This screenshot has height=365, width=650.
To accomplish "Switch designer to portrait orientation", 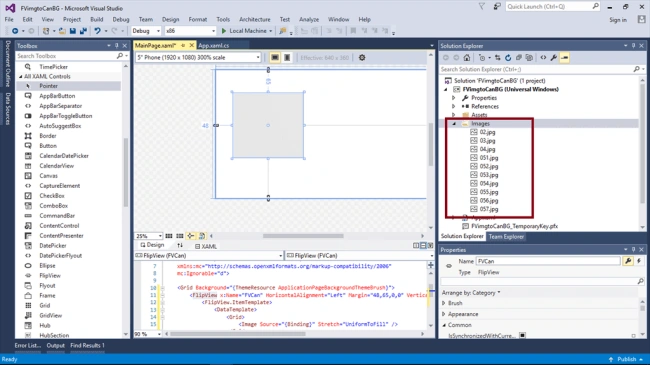I will click(287, 58).
